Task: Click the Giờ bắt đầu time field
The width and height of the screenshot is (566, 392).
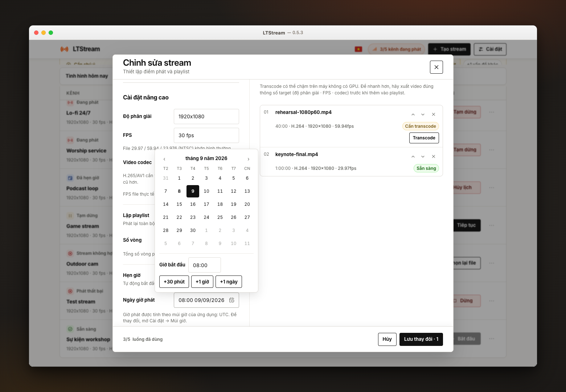Action: 204,265
